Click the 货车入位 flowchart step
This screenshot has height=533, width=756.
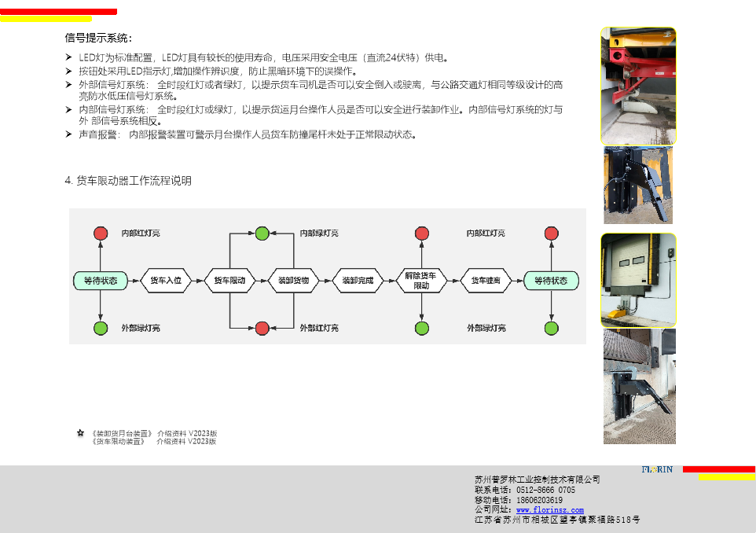tap(166, 281)
